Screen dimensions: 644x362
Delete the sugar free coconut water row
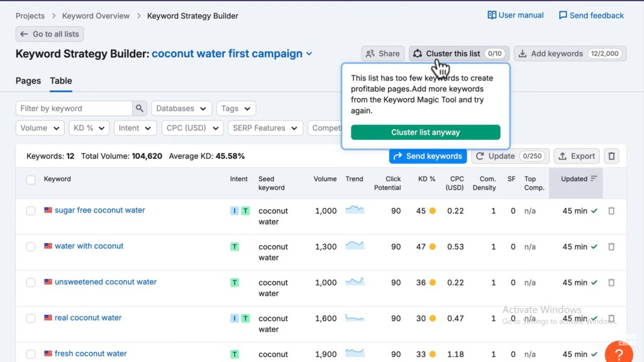click(x=611, y=211)
